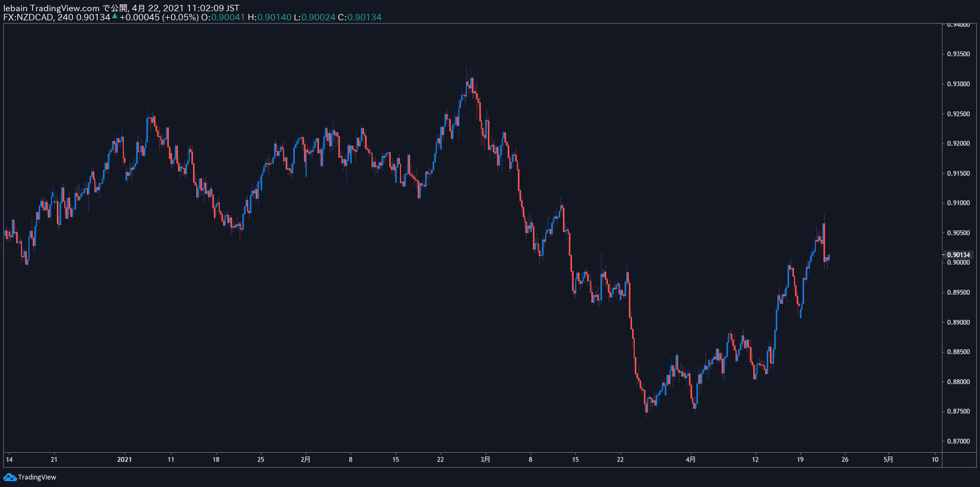Click the green up-arrow change indicator
The height and width of the screenshot is (487, 980).
(x=115, y=16)
